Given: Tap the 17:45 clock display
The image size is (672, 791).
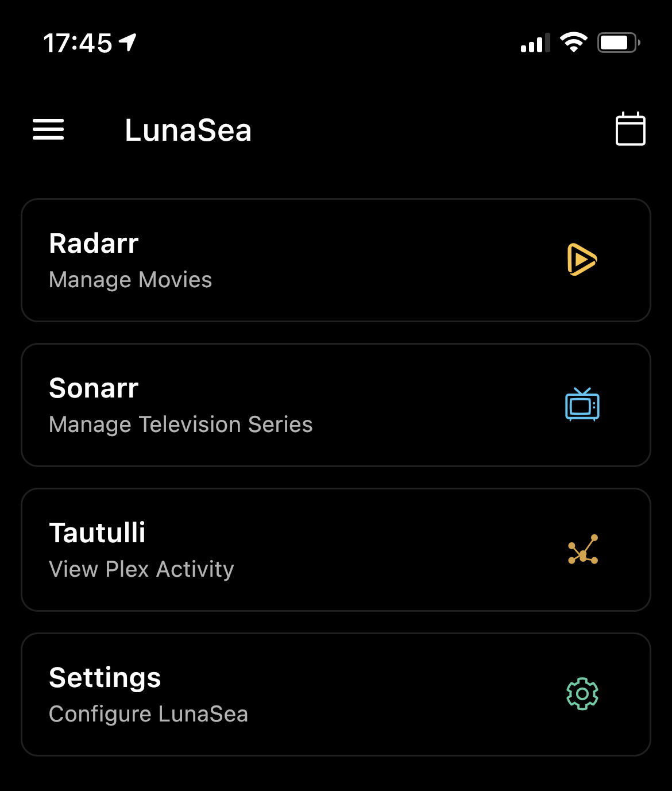Looking at the screenshot, I should click(78, 43).
